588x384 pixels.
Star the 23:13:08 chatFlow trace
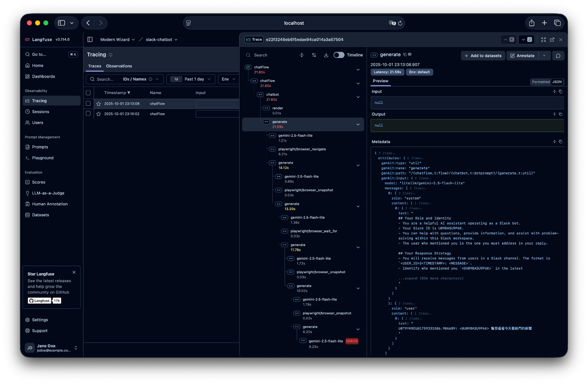[99, 104]
